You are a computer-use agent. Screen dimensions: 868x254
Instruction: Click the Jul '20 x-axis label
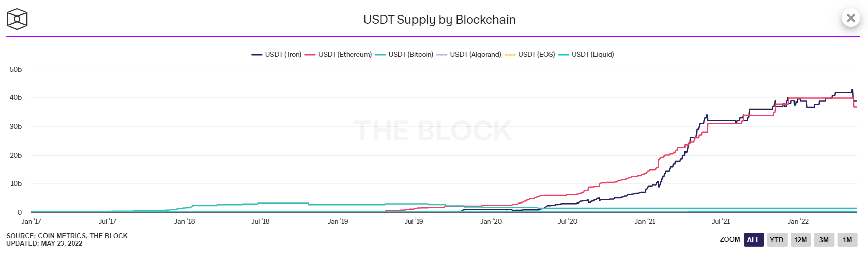(x=567, y=221)
